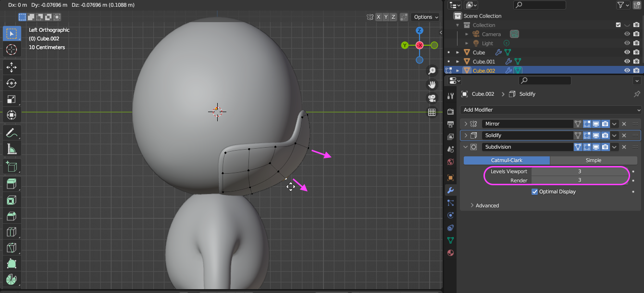Select the Catmull-Clark subdivision option
Image resolution: width=644 pixels, height=293 pixels.
pyautogui.click(x=507, y=160)
